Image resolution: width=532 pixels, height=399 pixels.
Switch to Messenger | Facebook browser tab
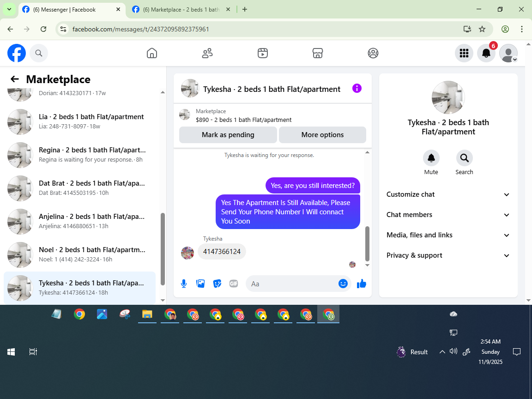tap(65, 10)
